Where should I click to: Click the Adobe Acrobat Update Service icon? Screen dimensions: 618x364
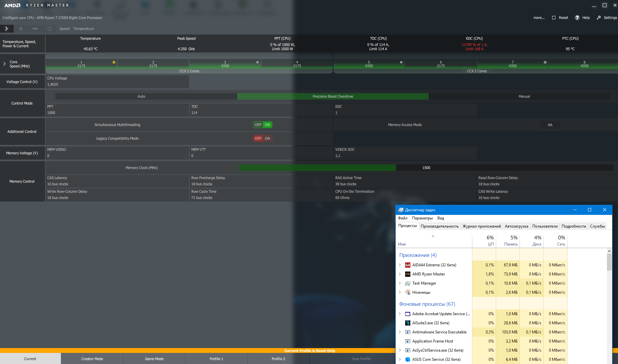coord(408,314)
